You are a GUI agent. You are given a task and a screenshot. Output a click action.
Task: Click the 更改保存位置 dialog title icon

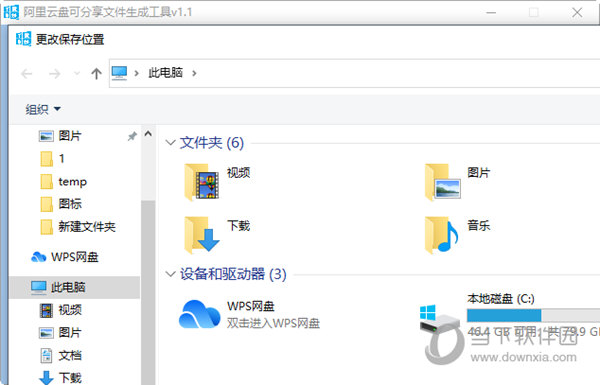tap(23, 39)
